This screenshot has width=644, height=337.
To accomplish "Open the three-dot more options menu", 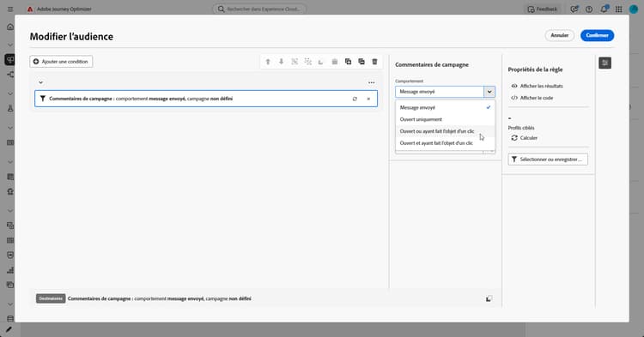I will 371,82.
